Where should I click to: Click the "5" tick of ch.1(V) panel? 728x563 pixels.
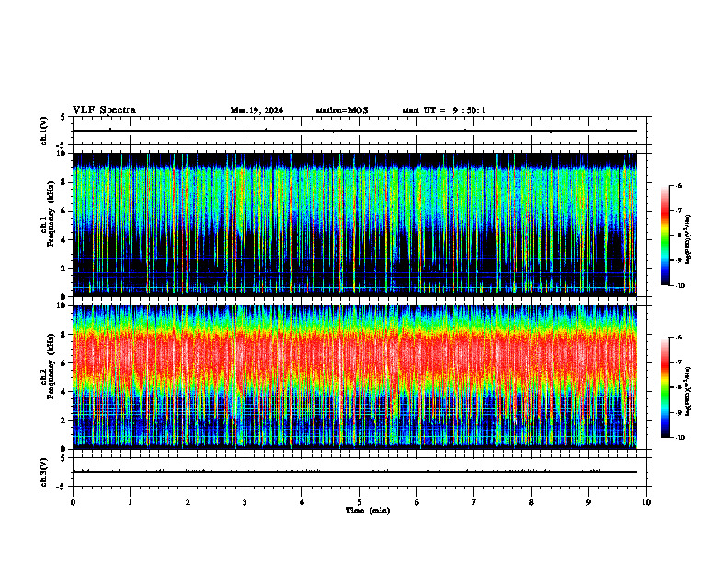click(63, 117)
